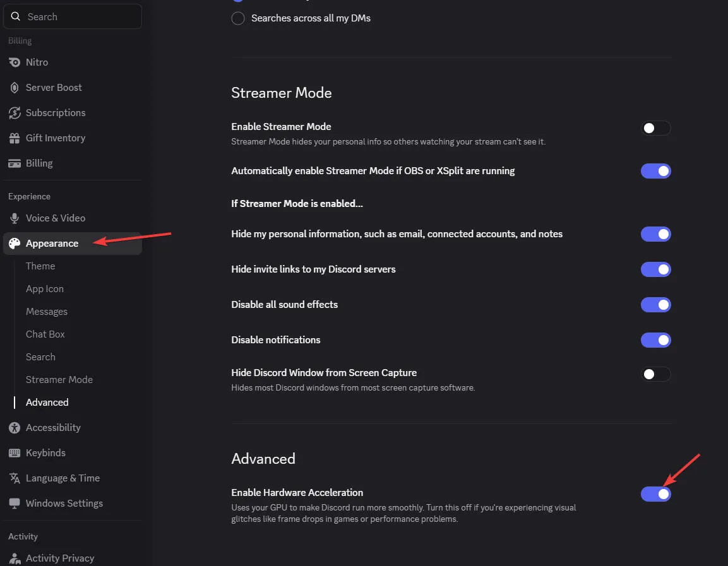Viewport: 728px width, 566px height.
Task: Toggle Enable Streamer Mode switch
Action: tap(655, 128)
